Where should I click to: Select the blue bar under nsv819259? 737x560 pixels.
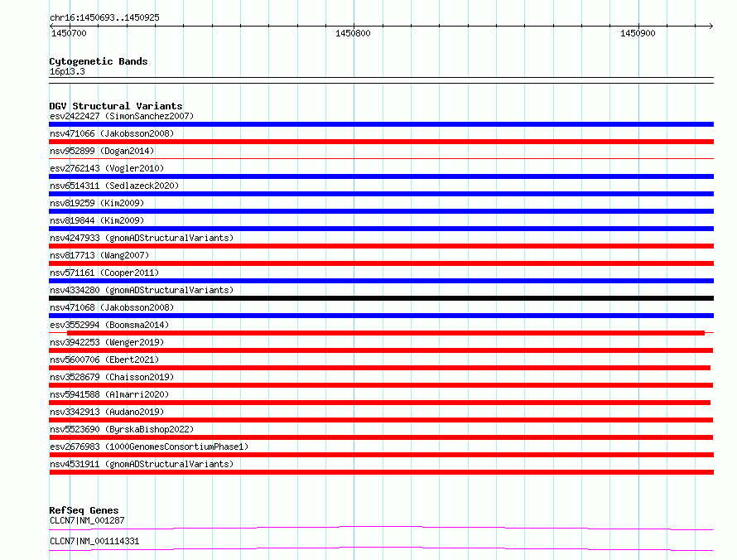click(x=381, y=211)
